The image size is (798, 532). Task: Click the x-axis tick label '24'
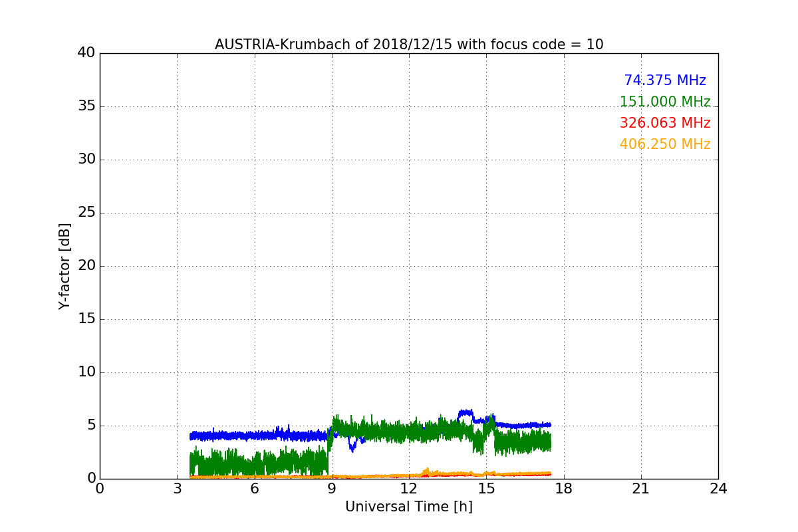click(x=718, y=489)
